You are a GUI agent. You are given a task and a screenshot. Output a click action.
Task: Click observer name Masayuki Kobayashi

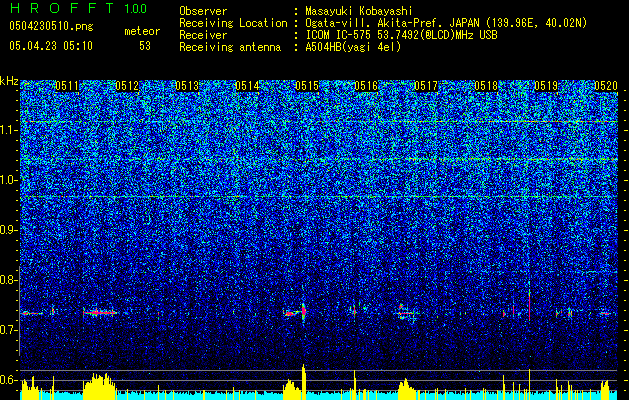[x=359, y=11]
